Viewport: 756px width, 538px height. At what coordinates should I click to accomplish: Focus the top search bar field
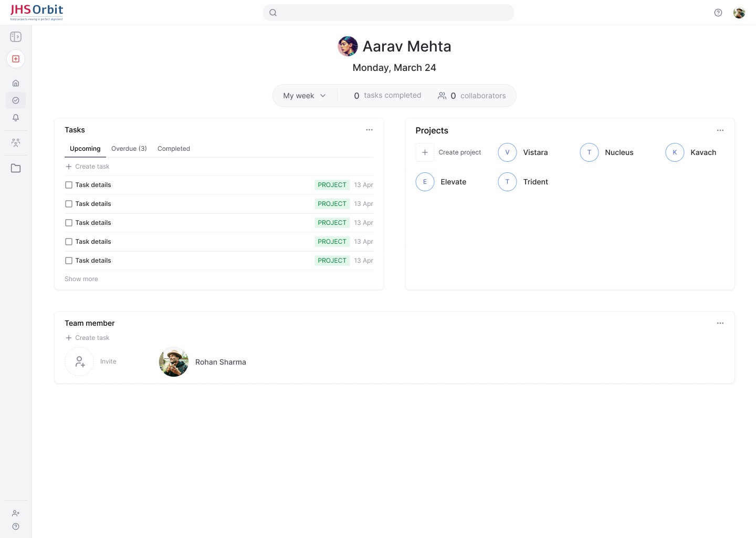coord(388,13)
